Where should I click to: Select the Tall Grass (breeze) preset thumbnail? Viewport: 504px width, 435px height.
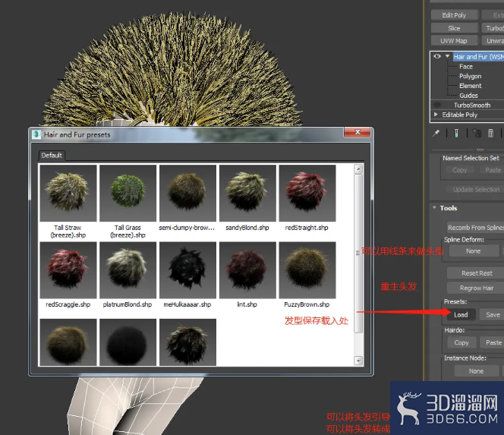click(x=128, y=194)
